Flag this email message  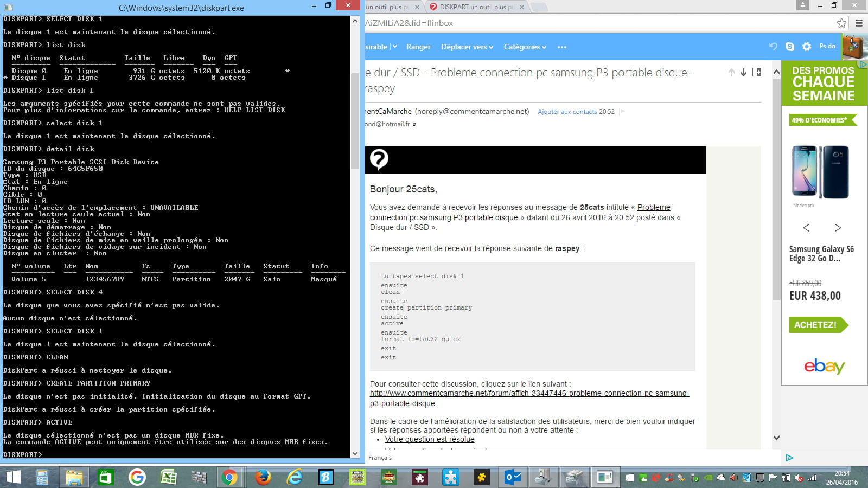pos(622,112)
